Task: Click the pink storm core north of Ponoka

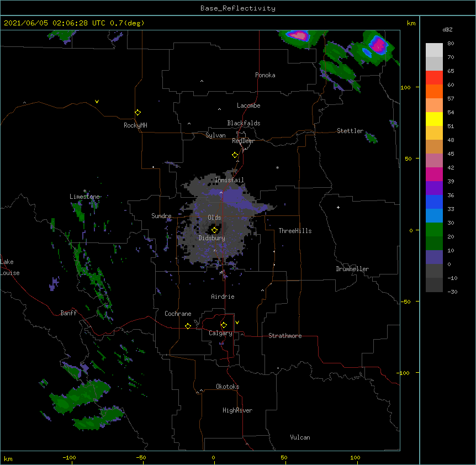Action: pyautogui.click(x=299, y=36)
